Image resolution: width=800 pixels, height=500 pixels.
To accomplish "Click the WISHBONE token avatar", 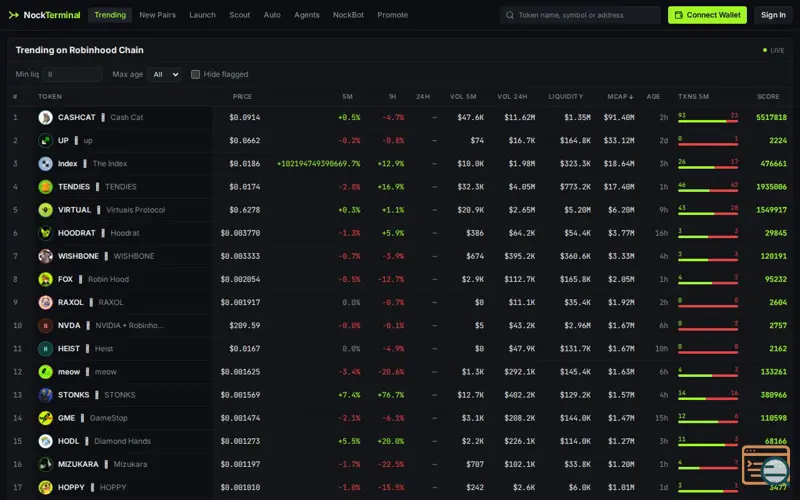I will [x=45, y=256].
